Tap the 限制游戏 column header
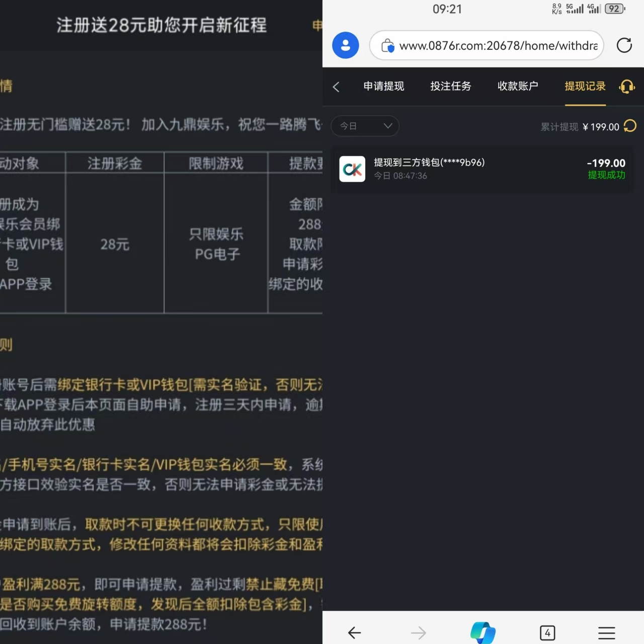 [216, 163]
